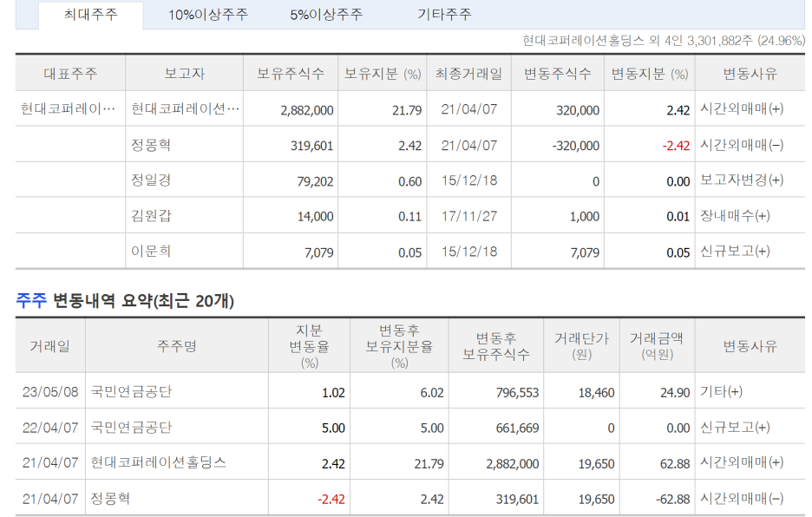The image size is (812, 517).
Task: Click the change rate value 1.02
Action: (x=333, y=393)
